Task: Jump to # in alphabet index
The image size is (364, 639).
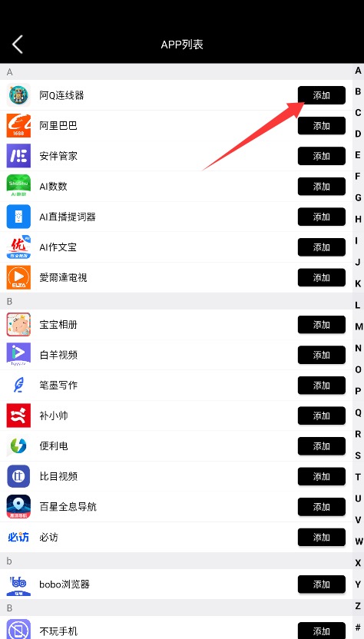Action: 359,627
